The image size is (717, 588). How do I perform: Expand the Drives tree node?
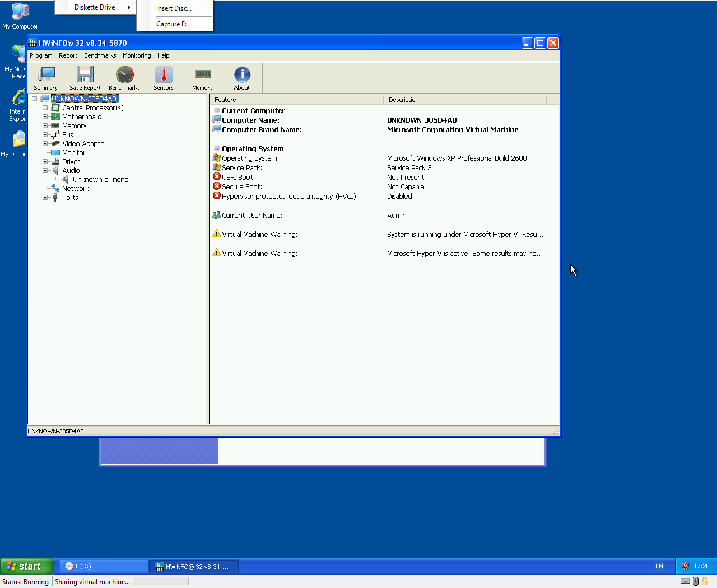click(x=45, y=162)
